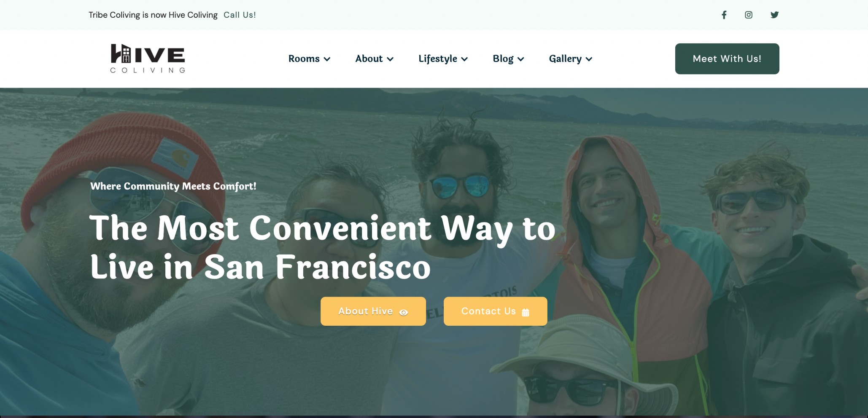The image size is (868, 418).
Task: Open the Facebook social icon
Action: pyautogui.click(x=724, y=15)
